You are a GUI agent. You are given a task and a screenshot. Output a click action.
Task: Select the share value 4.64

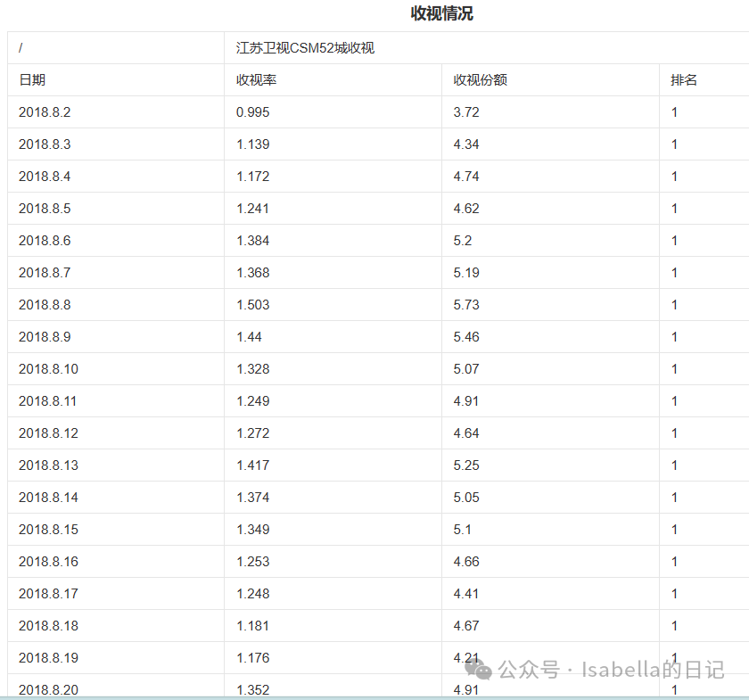click(x=466, y=432)
